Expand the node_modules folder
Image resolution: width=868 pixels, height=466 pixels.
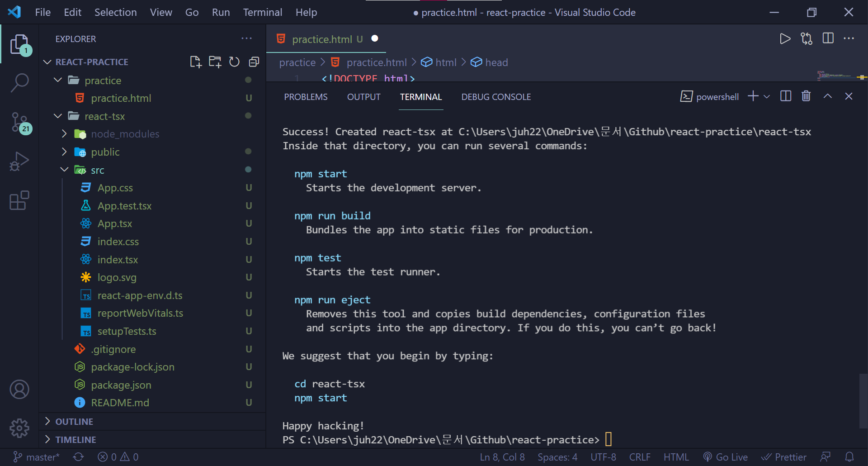coord(64,134)
